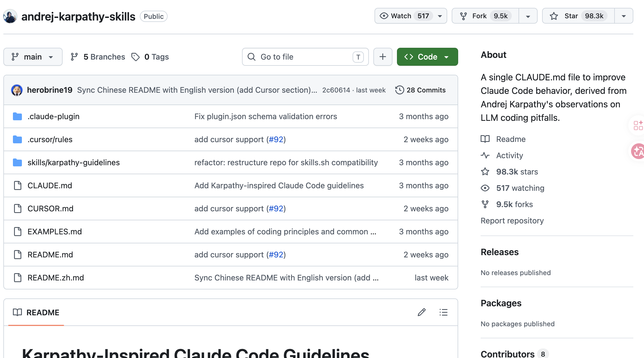Image resolution: width=644 pixels, height=358 pixels.
Task: Open the skills/karpathy-guidelines folder icon
Action: tap(17, 162)
